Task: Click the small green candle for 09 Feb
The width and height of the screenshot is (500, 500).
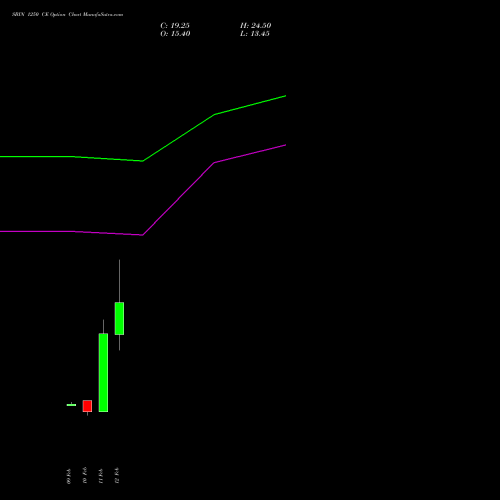Action: coord(71,405)
